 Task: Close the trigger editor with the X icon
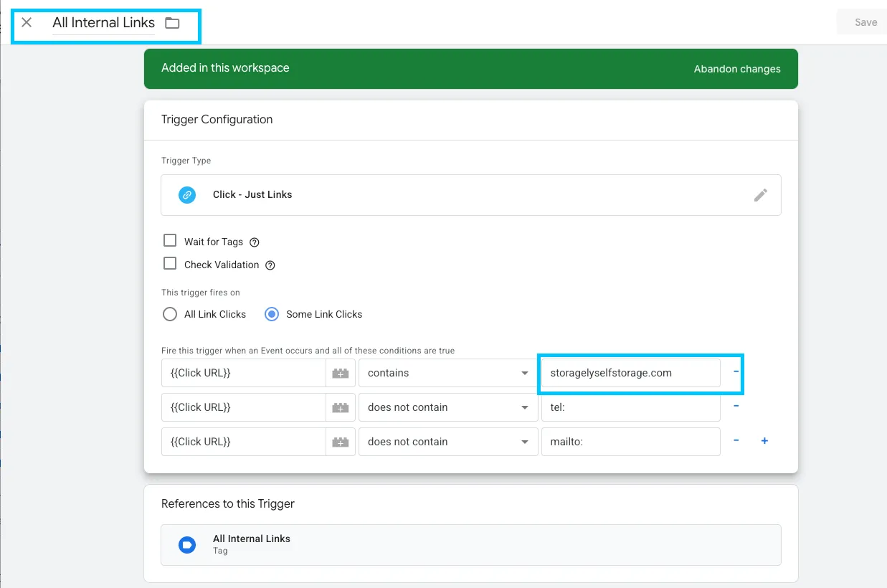27,22
